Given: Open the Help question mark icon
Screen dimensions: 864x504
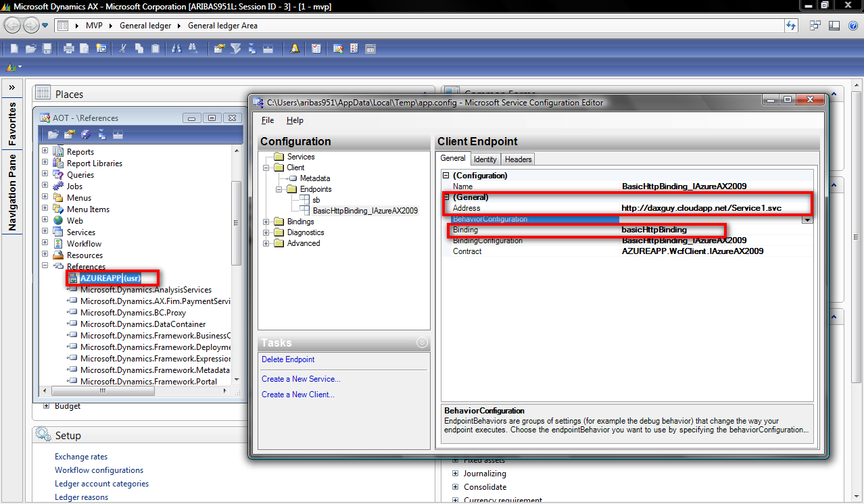Looking at the screenshot, I should click(x=852, y=26).
